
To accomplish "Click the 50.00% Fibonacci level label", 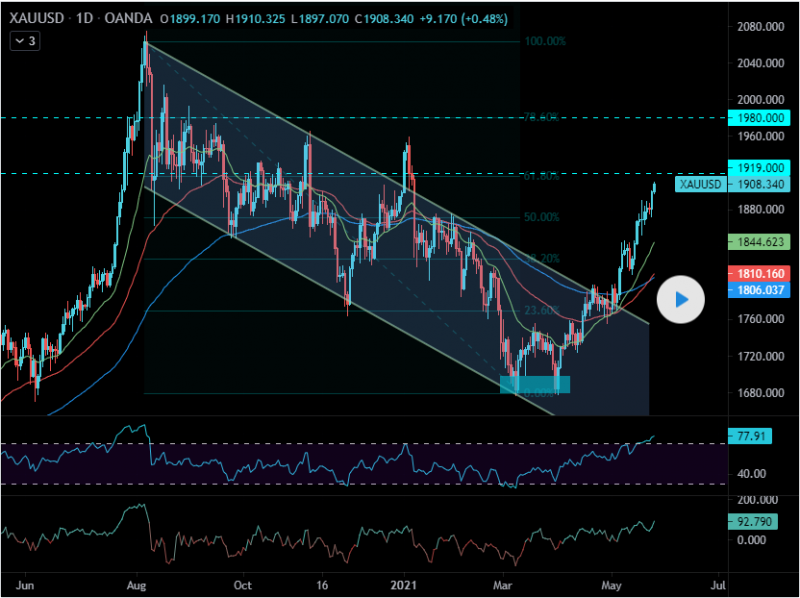I will (541, 217).
